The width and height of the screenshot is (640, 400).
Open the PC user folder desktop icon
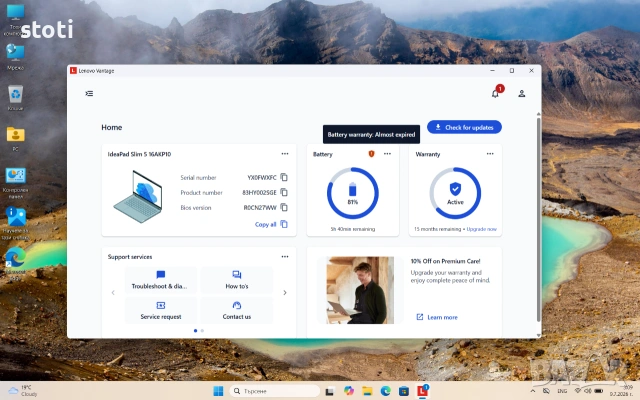[x=16, y=139]
